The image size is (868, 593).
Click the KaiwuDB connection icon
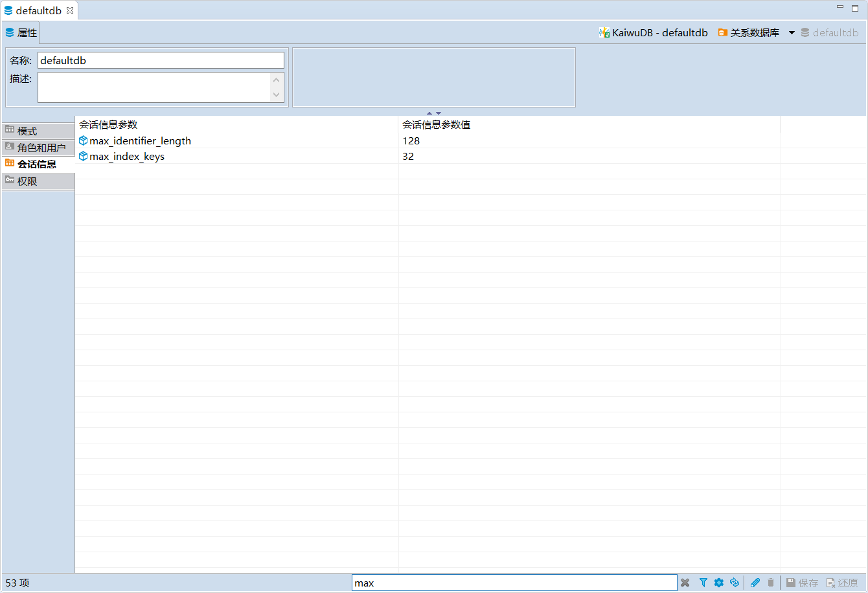[x=604, y=32]
